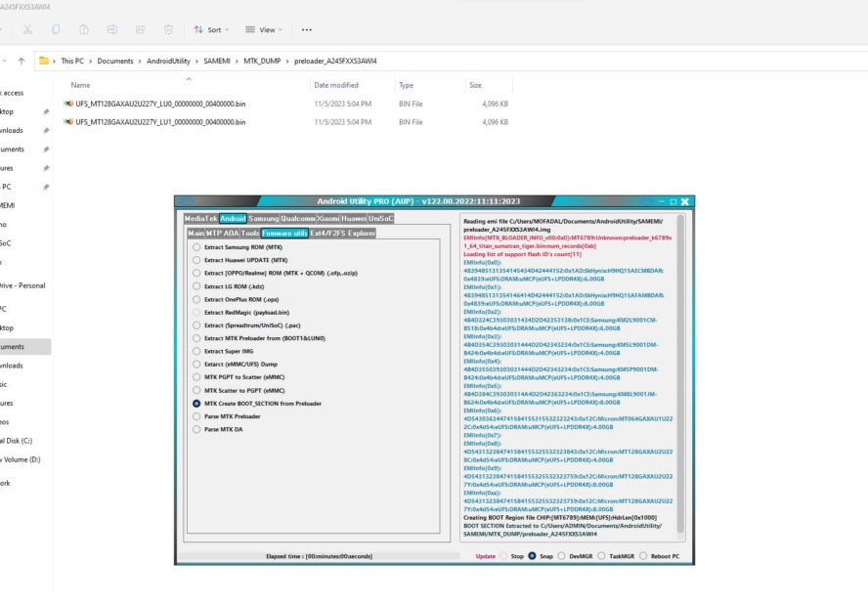Expand the chevron after Documents in breadcrumb
The width and height of the screenshot is (868, 606).
140,61
